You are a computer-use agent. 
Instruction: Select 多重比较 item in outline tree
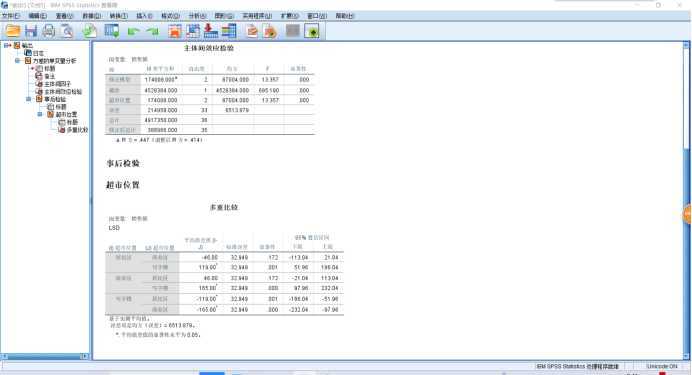pyautogui.click(x=77, y=130)
